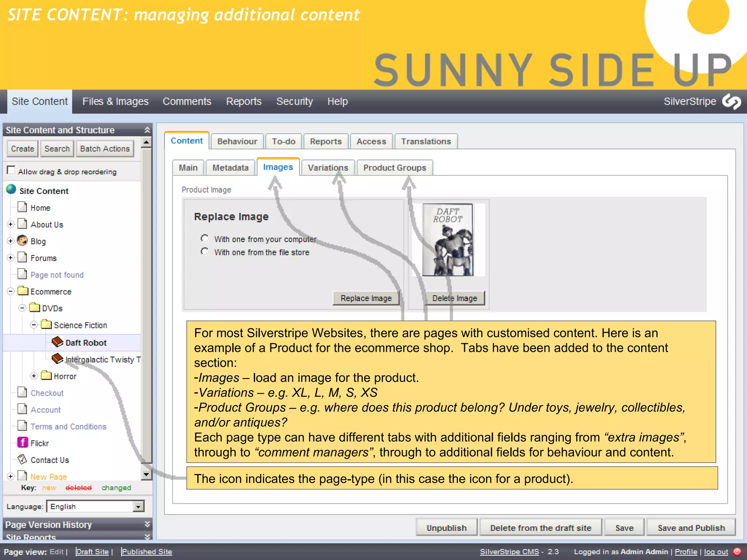Click the Site Content globe icon
The width and height of the screenshot is (747, 560).
point(11,189)
